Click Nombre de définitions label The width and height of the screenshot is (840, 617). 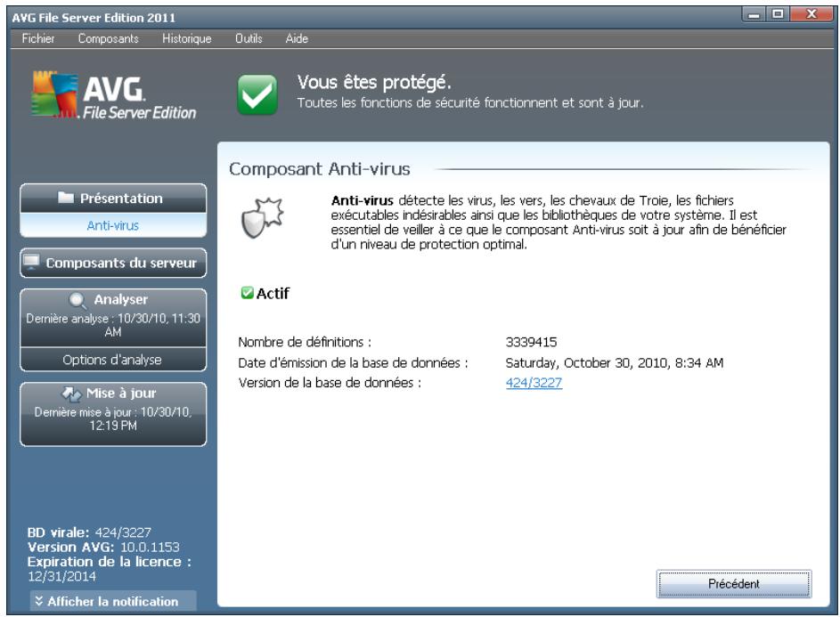(x=305, y=342)
